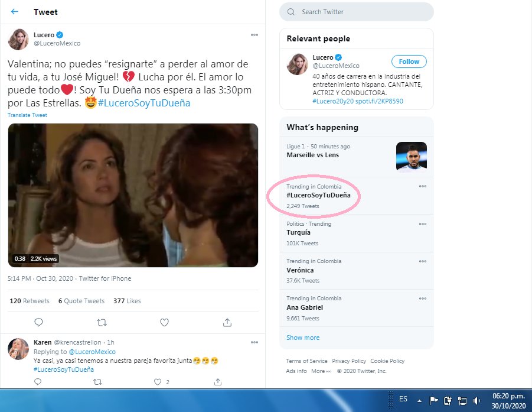Viewport: 532px width, 412px height.
Task: Open Karen's profile picture
Action: pos(18,349)
